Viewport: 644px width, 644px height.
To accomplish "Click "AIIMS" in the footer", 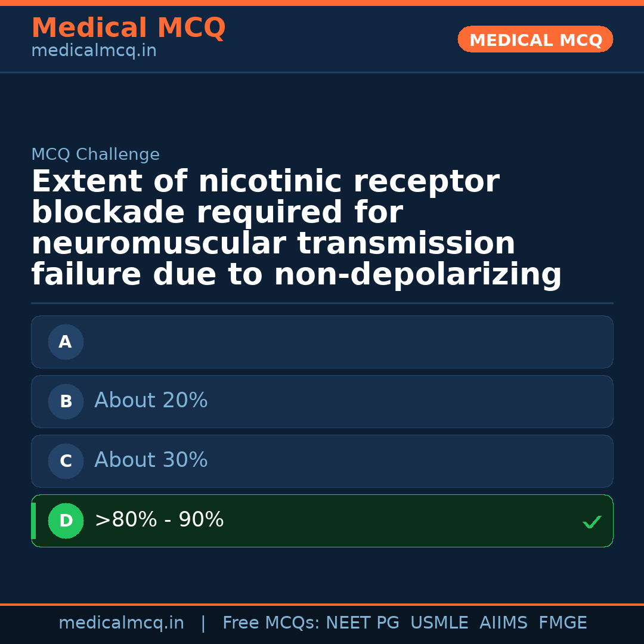I will click(x=503, y=623).
